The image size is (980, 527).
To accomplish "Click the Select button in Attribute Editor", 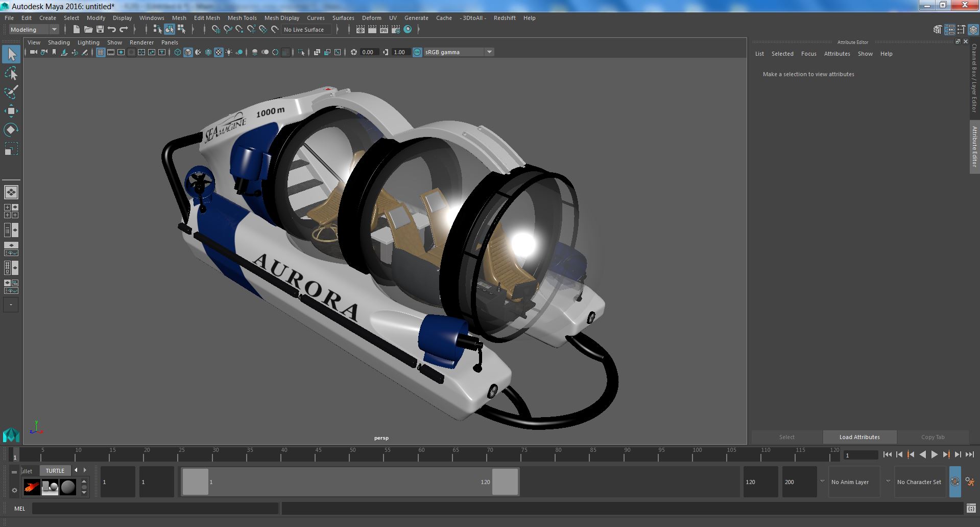I will pyautogui.click(x=786, y=437).
